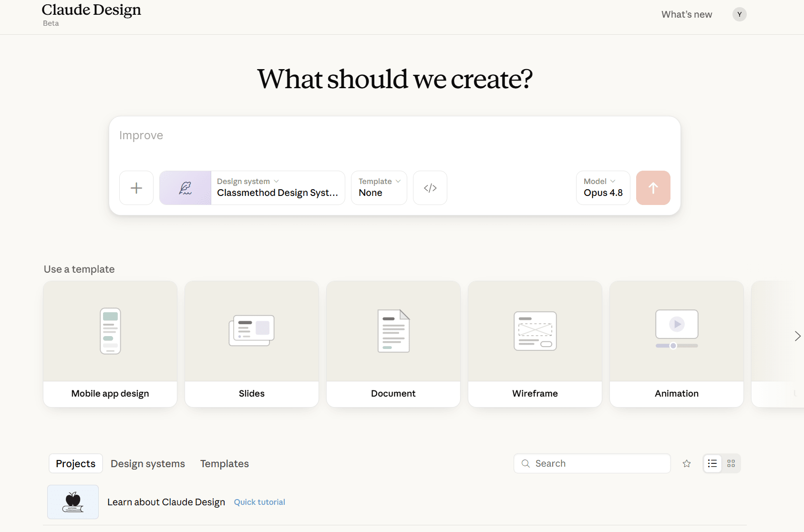Viewport: 804px width, 532px height.
Task: Click the Animation template slider icon
Action: click(677, 346)
